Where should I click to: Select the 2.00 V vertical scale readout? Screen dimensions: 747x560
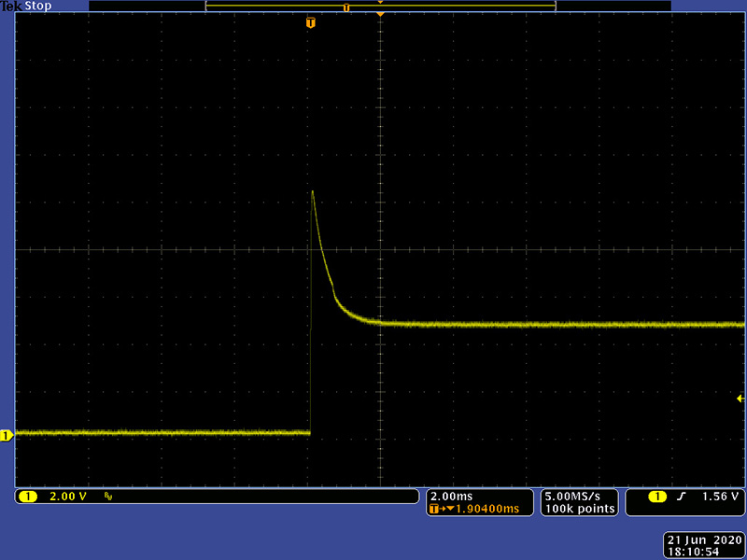(67, 497)
